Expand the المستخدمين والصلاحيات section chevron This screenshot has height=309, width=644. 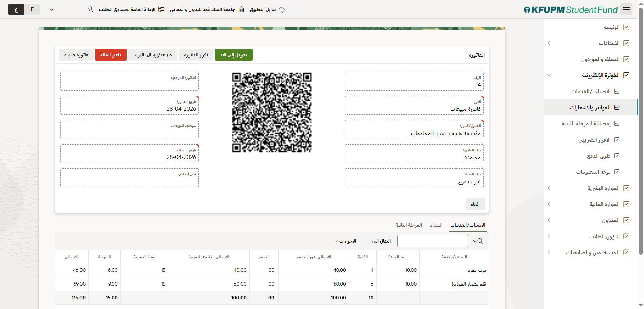(x=549, y=252)
